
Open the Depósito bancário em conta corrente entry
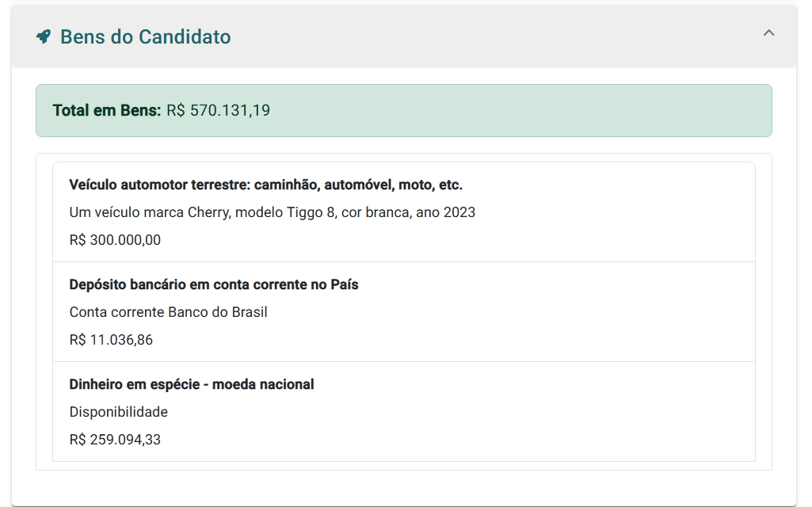[x=213, y=284]
